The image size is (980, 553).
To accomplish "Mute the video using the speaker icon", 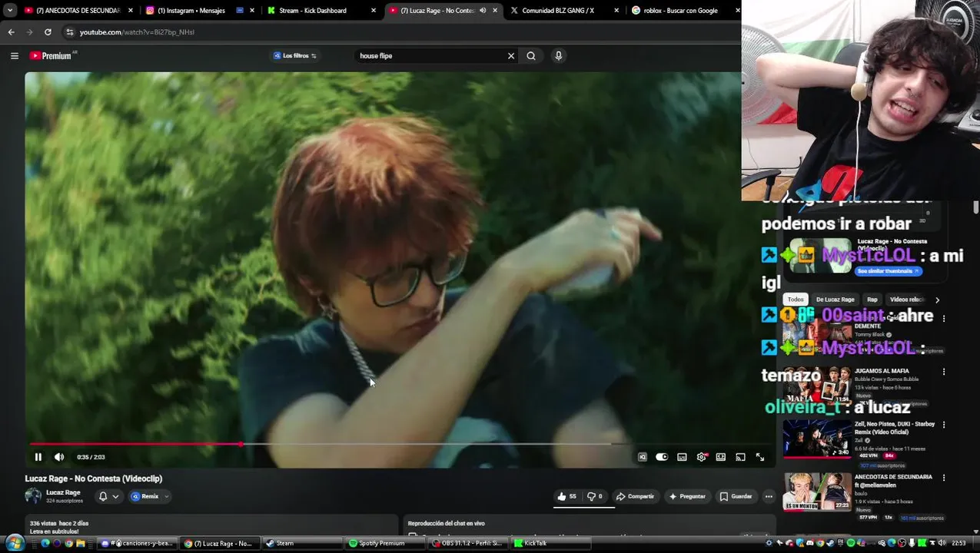I will (x=59, y=457).
